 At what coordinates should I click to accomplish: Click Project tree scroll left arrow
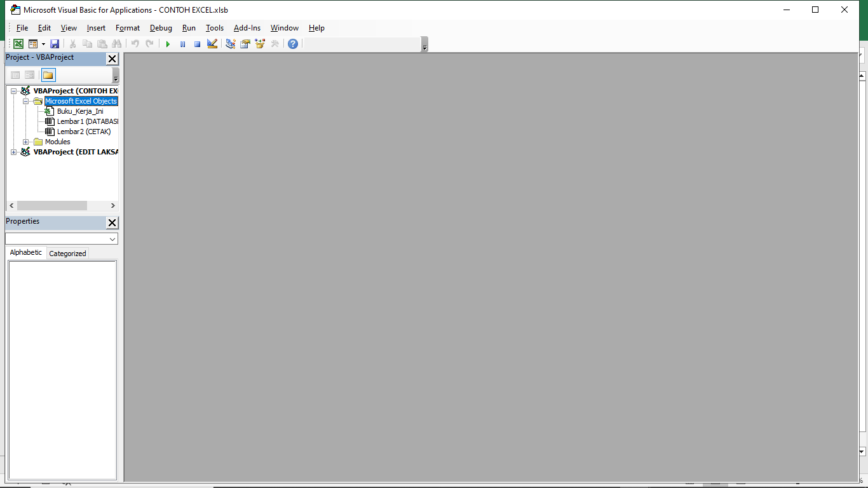click(11, 206)
